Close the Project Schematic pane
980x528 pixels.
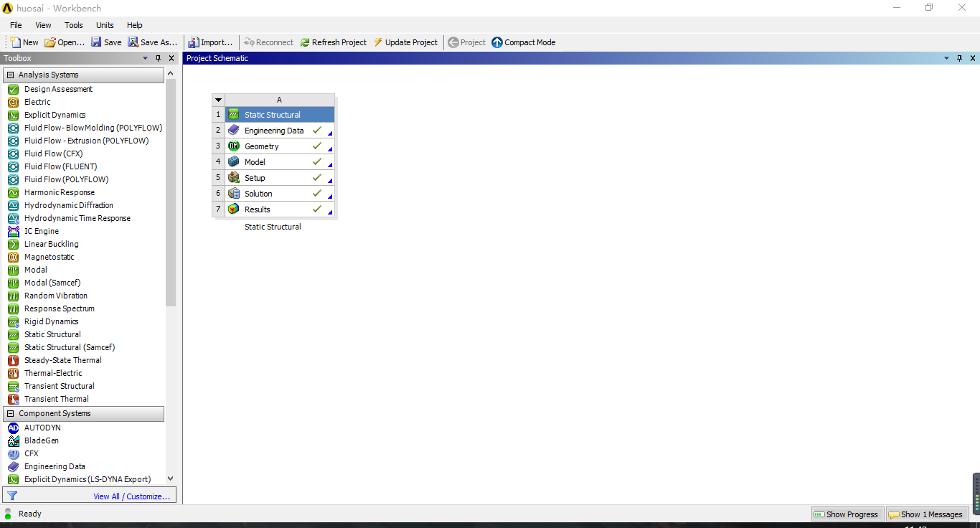click(x=972, y=58)
